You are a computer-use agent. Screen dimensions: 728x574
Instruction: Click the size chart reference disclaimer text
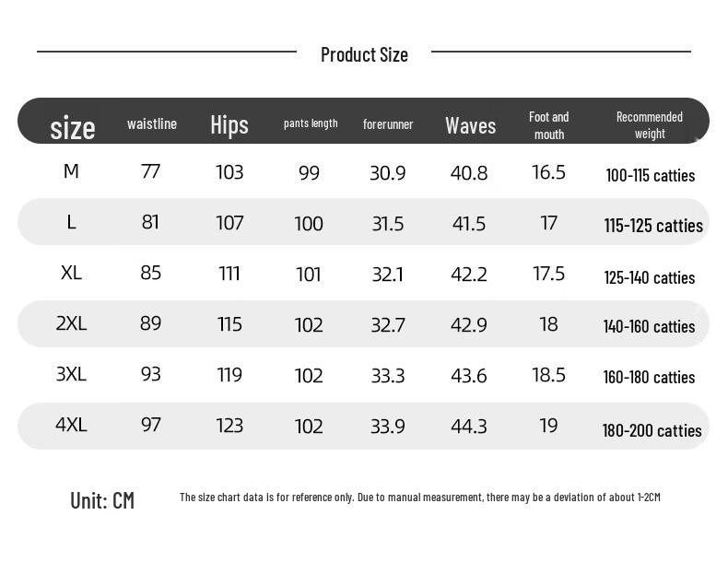[x=419, y=498]
